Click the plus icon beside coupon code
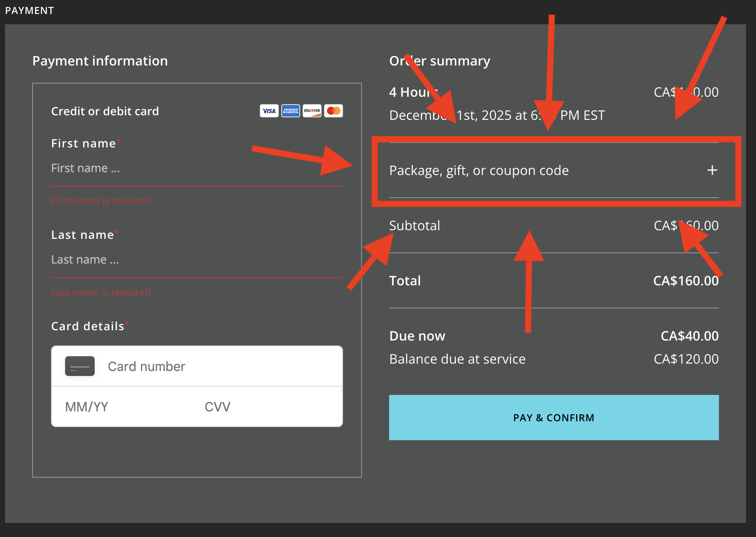The image size is (756, 537). (712, 170)
